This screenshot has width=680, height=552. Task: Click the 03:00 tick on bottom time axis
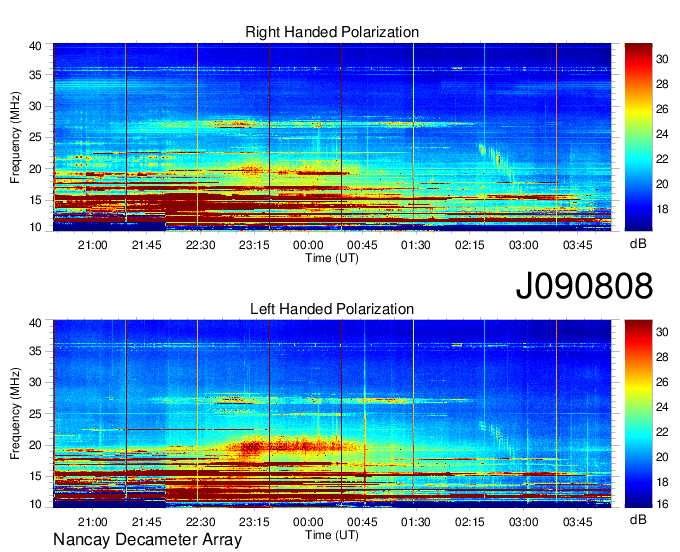pyautogui.click(x=523, y=522)
